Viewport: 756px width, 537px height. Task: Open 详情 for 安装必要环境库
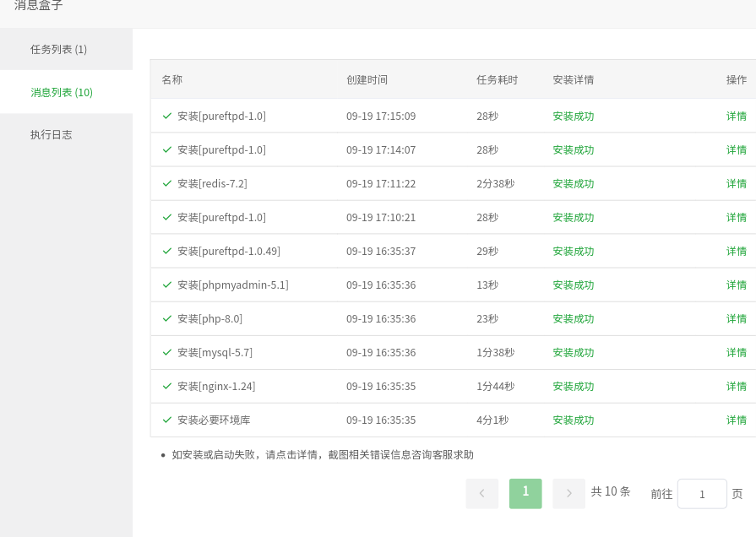point(737,420)
